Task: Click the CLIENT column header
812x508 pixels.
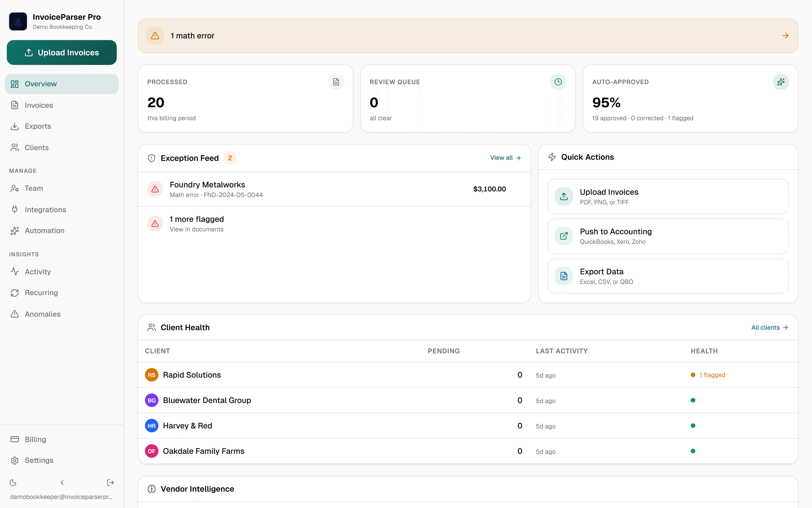Action: coord(157,351)
